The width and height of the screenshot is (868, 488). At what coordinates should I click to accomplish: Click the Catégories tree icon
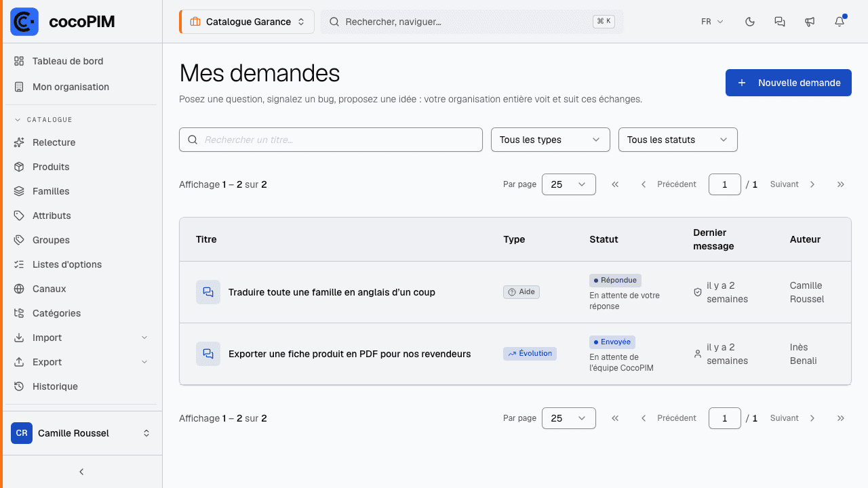19,313
